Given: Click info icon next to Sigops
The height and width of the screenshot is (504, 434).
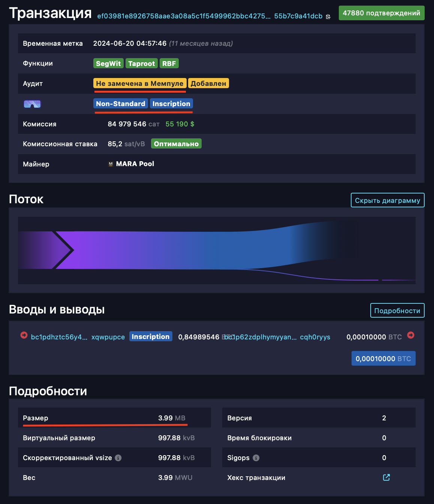Looking at the screenshot, I should coord(256,458).
